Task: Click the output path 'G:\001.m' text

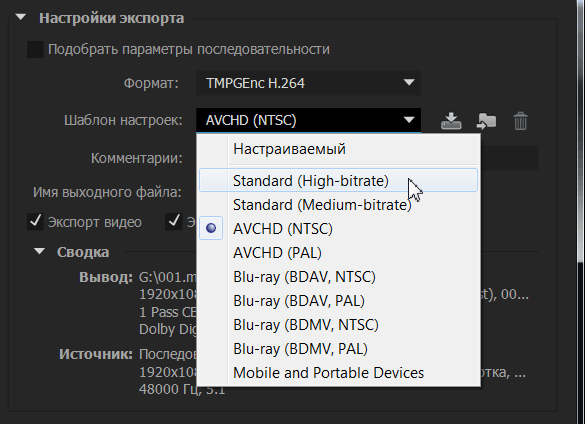Action: point(168,277)
